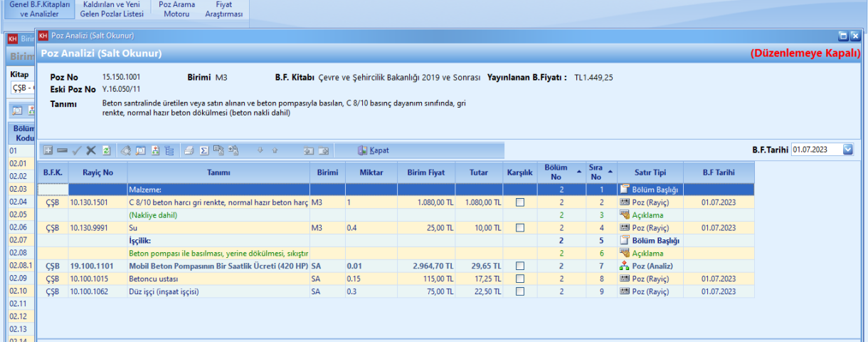The width and height of the screenshot is (868, 342).
Task: Click the Kapat button
Action: click(374, 150)
